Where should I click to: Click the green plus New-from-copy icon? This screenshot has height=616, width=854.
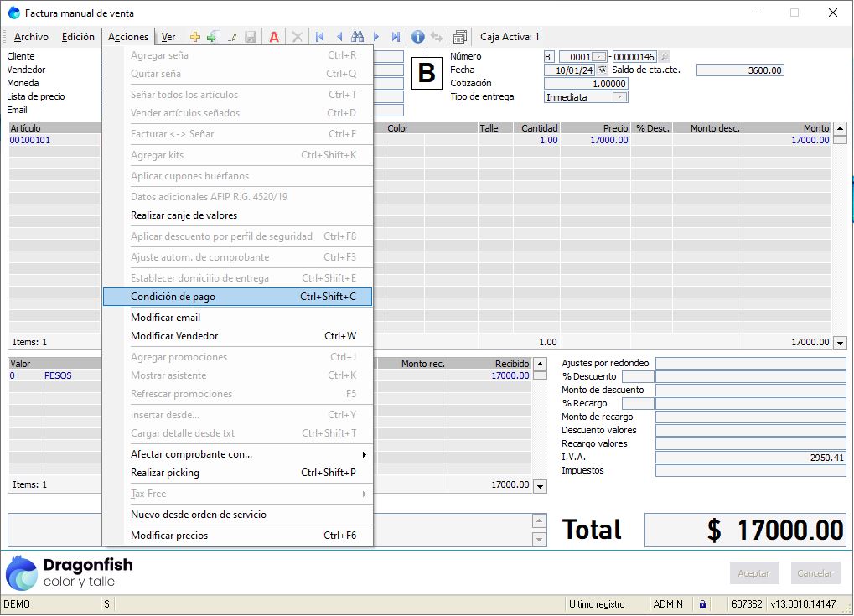(x=213, y=37)
